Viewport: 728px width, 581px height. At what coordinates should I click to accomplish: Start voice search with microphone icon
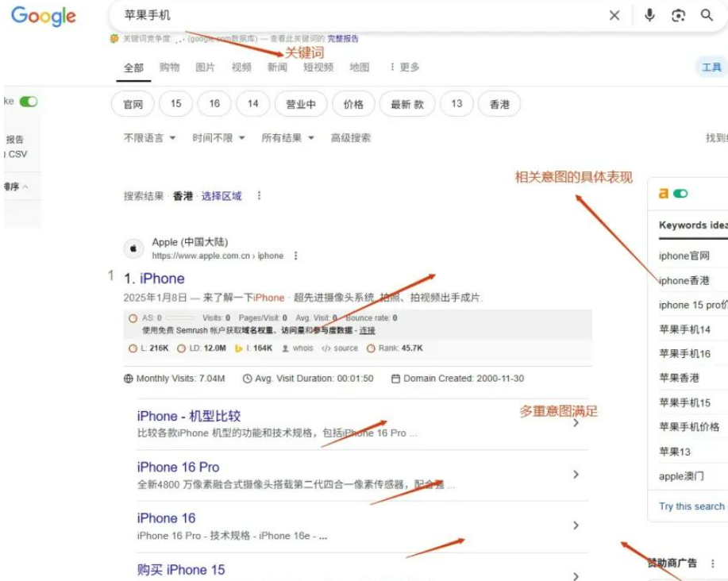649,16
